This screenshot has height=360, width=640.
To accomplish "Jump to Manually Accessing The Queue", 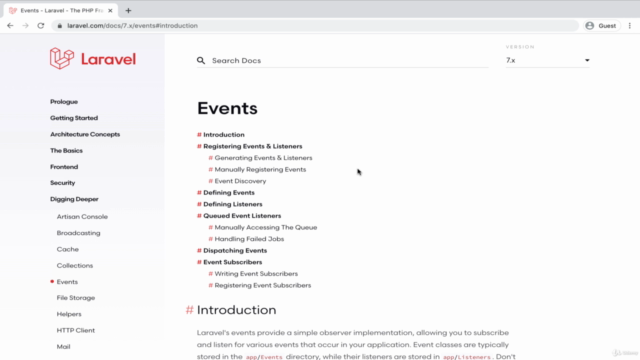I will 266,227.
